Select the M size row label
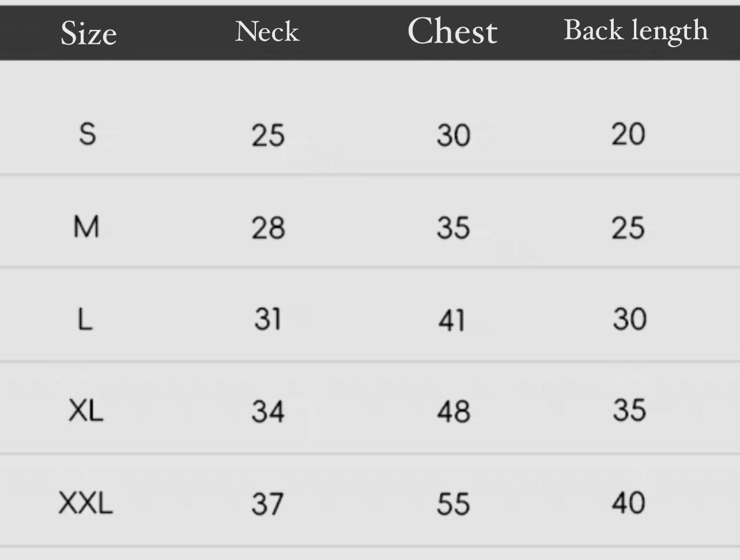 [x=86, y=226]
